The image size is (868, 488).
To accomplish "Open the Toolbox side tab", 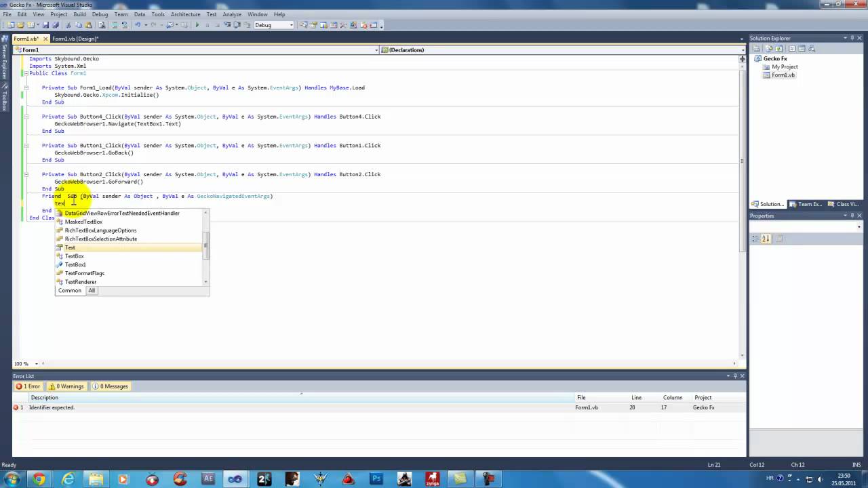I will pyautogui.click(x=4, y=98).
